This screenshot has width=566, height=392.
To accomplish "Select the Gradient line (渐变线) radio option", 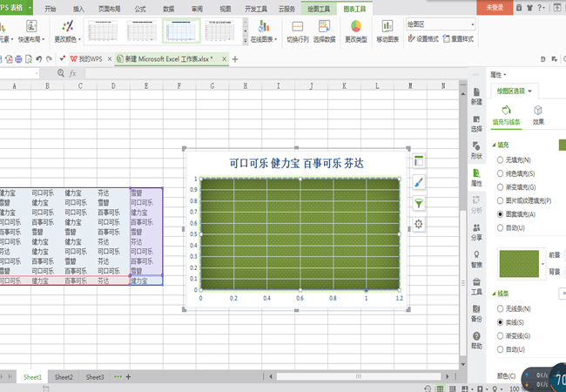I will coord(500,335).
